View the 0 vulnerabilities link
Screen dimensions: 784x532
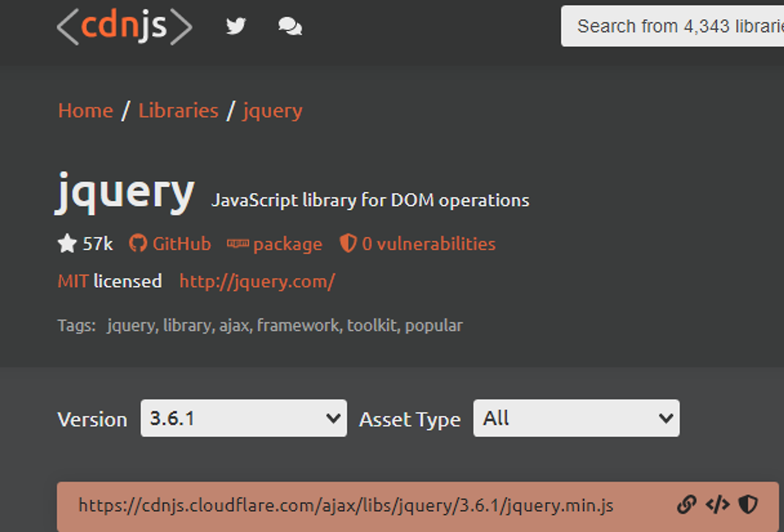[x=429, y=244]
